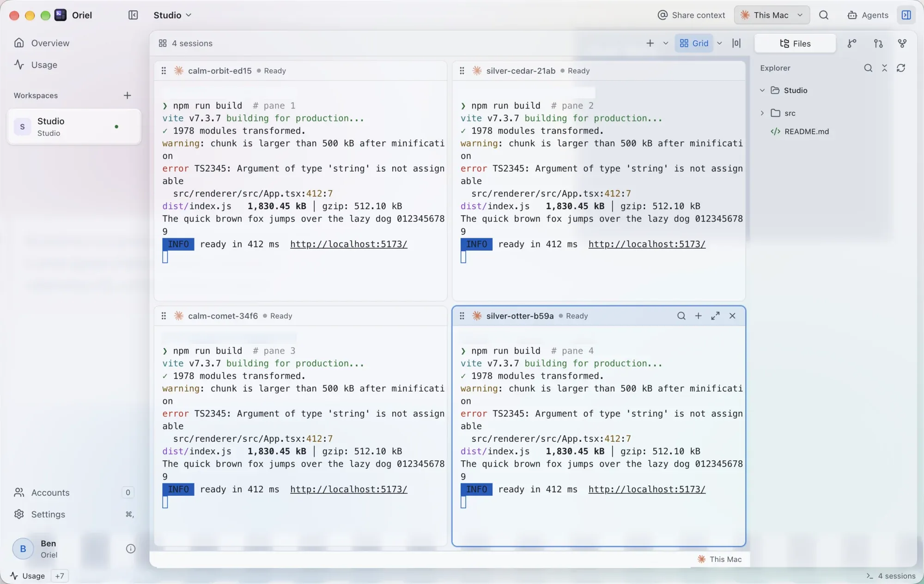Open the pull request tab icon
Viewport: 924px width, 584px height.
click(x=878, y=43)
